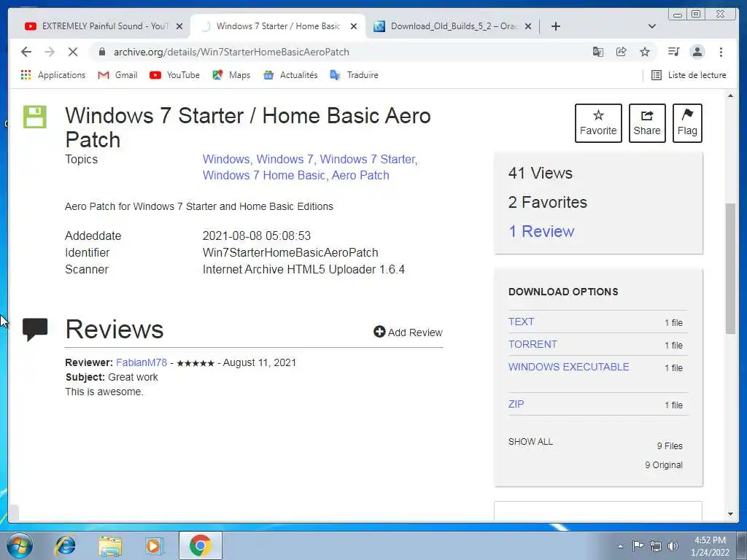This screenshot has height=560, width=747.
Task: Click the address bar URL
Action: pyautogui.click(x=231, y=52)
